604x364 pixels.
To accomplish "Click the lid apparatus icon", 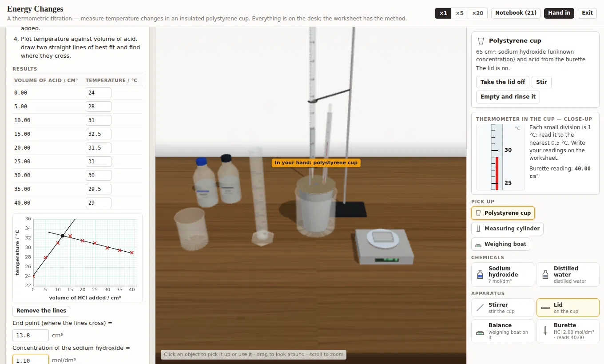I will tap(545, 308).
